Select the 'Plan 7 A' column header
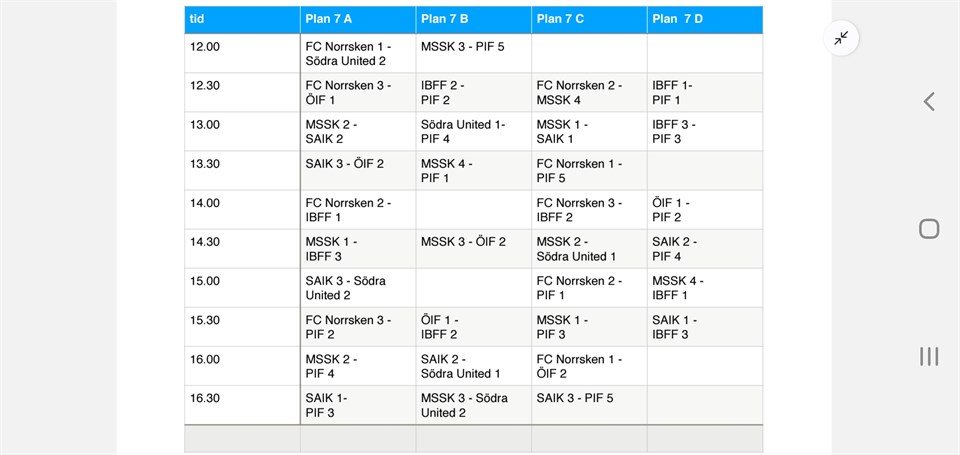The width and height of the screenshot is (960, 455). point(357,19)
